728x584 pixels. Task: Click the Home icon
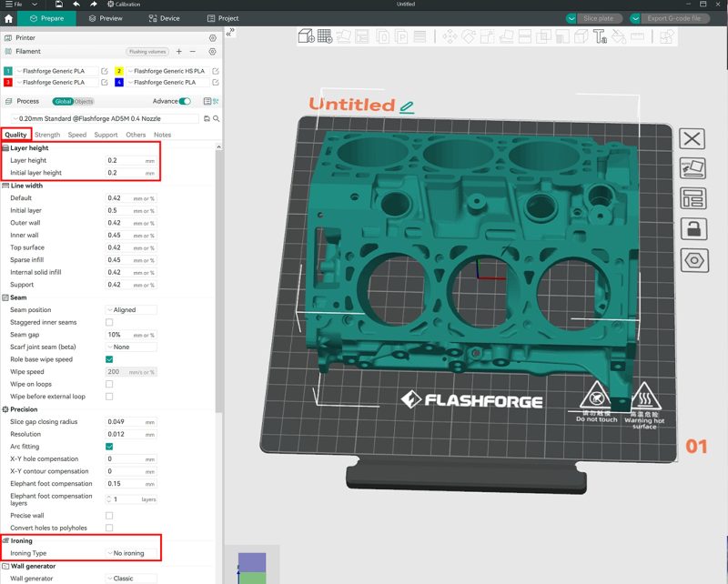point(8,18)
